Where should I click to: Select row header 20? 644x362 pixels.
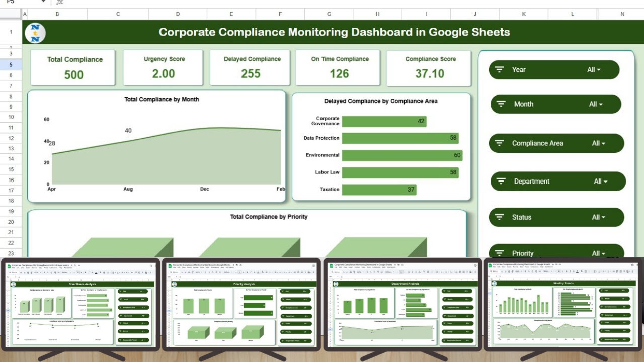[11, 222]
